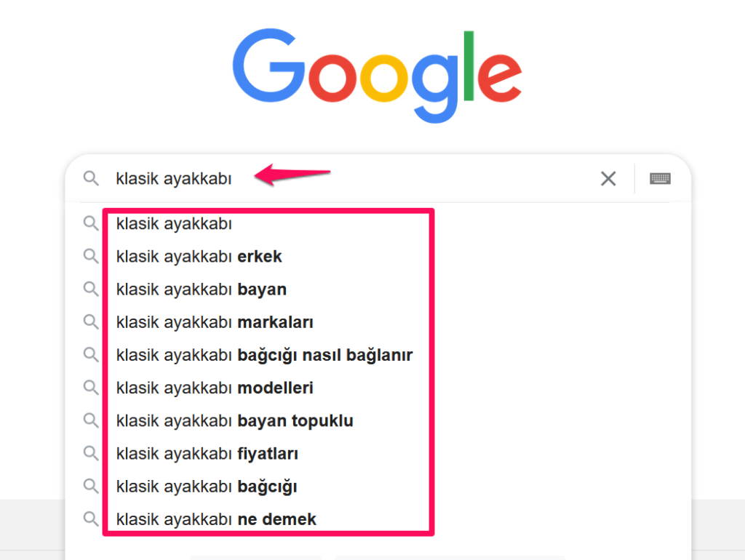The image size is (745, 560).
Task: Click the search bar magnifier icon
Action: coord(91,178)
